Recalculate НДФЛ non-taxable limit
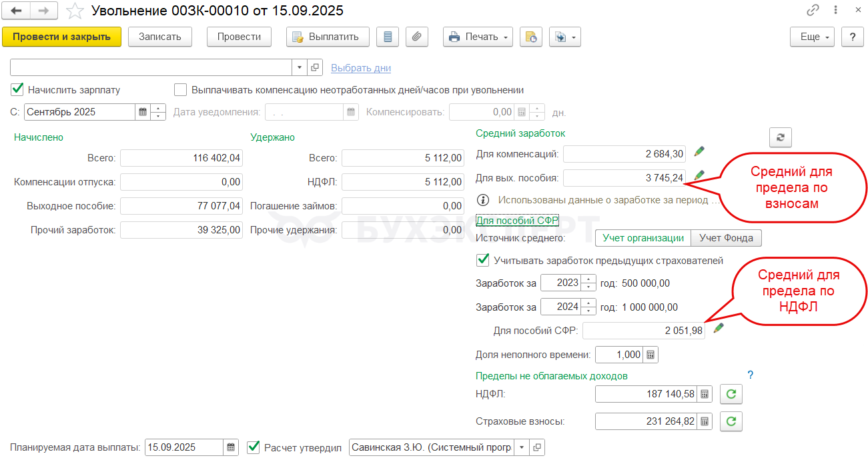Image resolution: width=868 pixels, height=460 pixels. point(731,394)
